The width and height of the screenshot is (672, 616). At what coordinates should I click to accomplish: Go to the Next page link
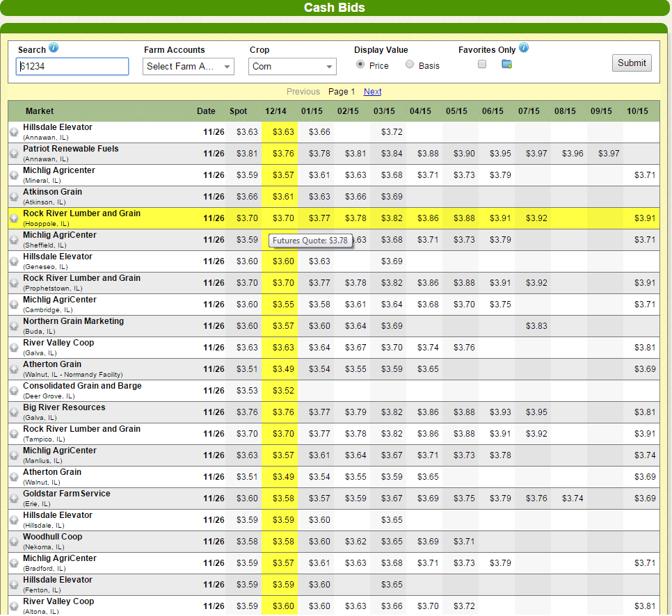tap(372, 92)
